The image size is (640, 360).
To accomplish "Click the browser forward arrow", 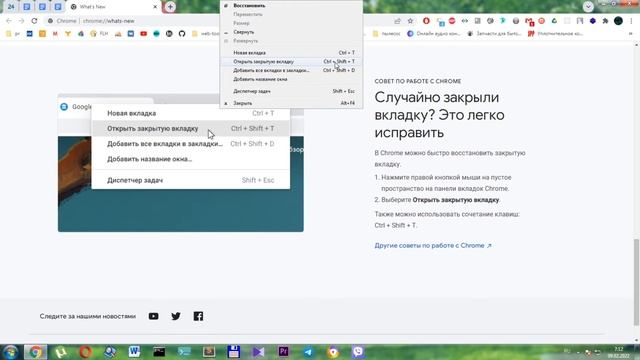I will (22, 21).
